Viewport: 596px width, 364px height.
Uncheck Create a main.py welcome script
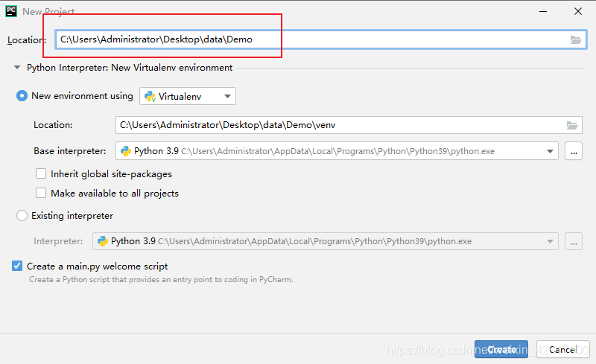(17, 266)
